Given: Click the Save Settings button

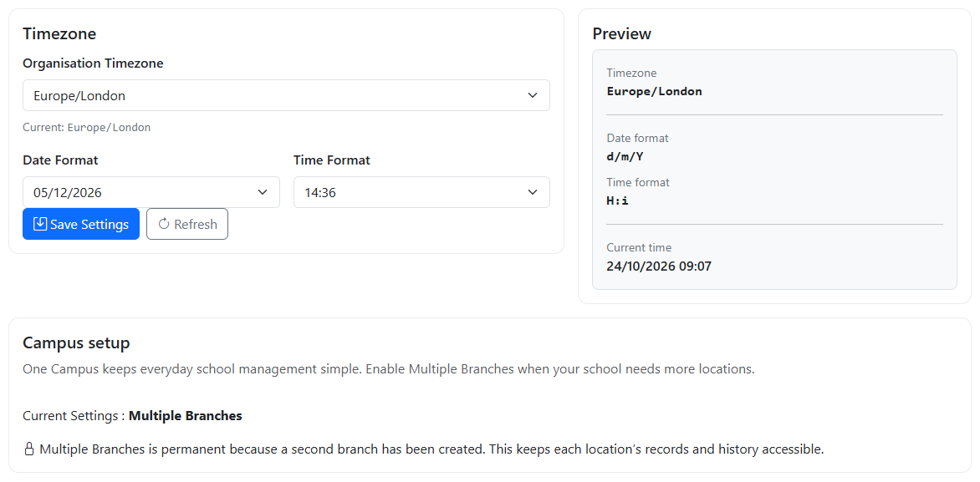Looking at the screenshot, I should pos(80,224).
